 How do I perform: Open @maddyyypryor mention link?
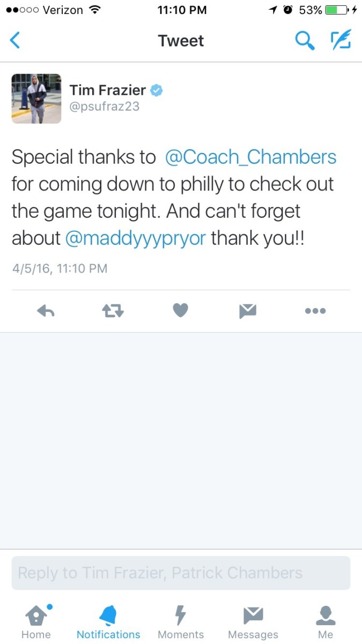[x=136, y=238]
